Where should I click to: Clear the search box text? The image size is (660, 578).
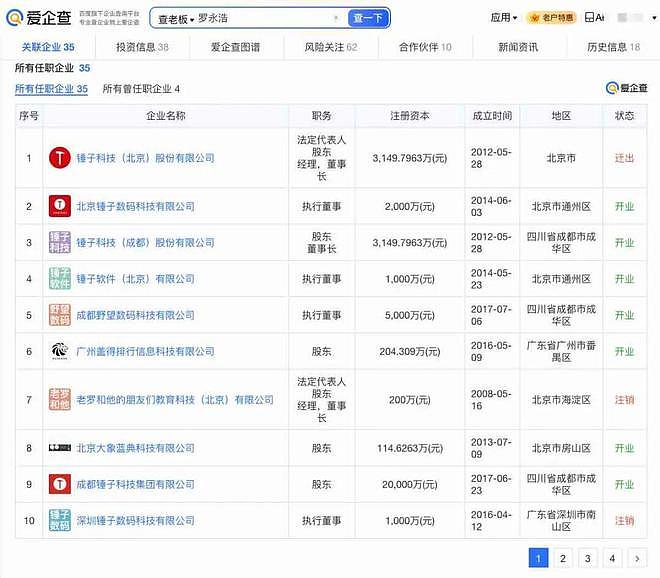pyautogui.click(x=336, y=18)
